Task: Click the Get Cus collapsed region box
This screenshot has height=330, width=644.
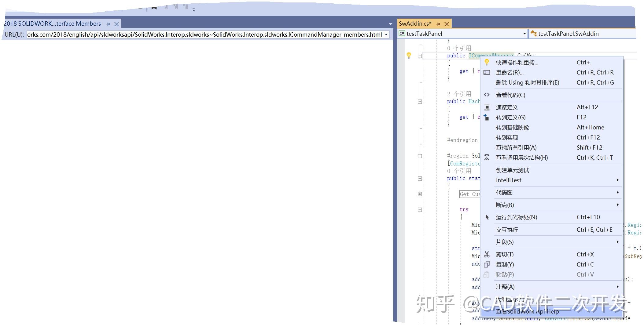Action: tap(470, 194)
